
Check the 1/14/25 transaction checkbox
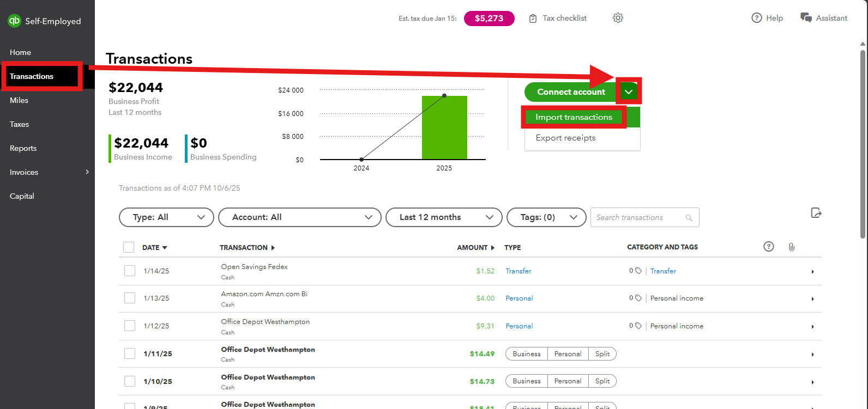130,271
